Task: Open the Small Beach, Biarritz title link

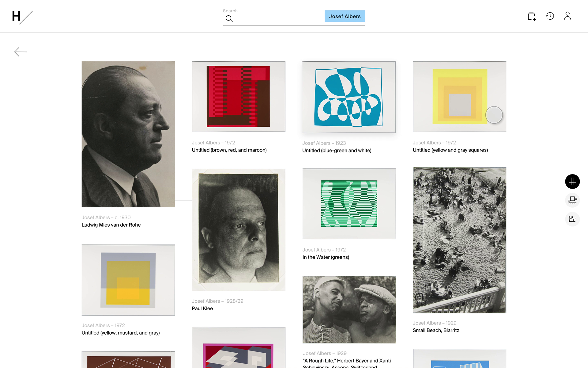Action: click(436, 330)
